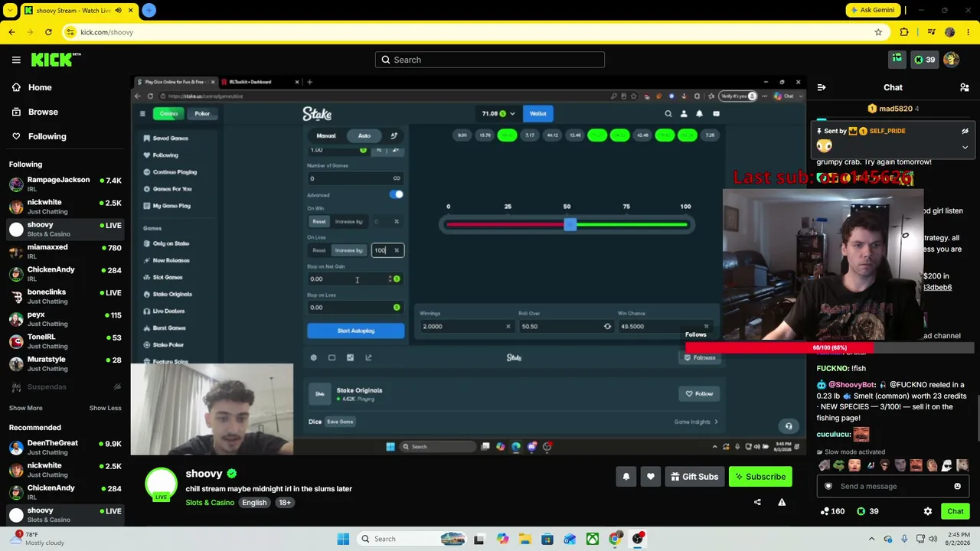Click the English language tag
The image size is (980, 551).
(254, 503)
